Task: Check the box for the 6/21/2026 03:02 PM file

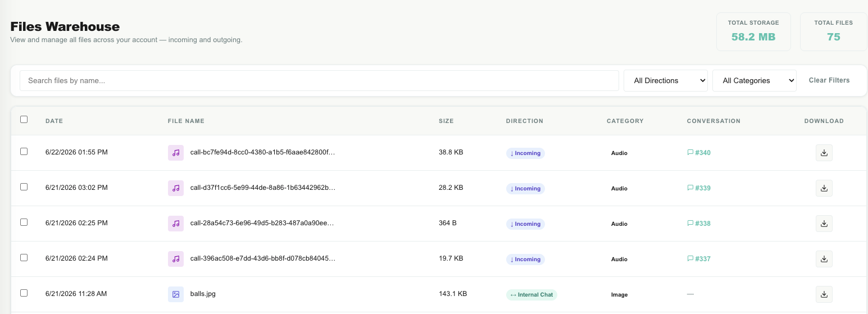Action: pos(24,186)
